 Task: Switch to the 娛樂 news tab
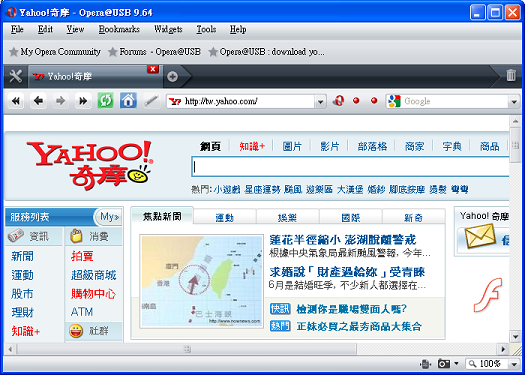[287, 218]
